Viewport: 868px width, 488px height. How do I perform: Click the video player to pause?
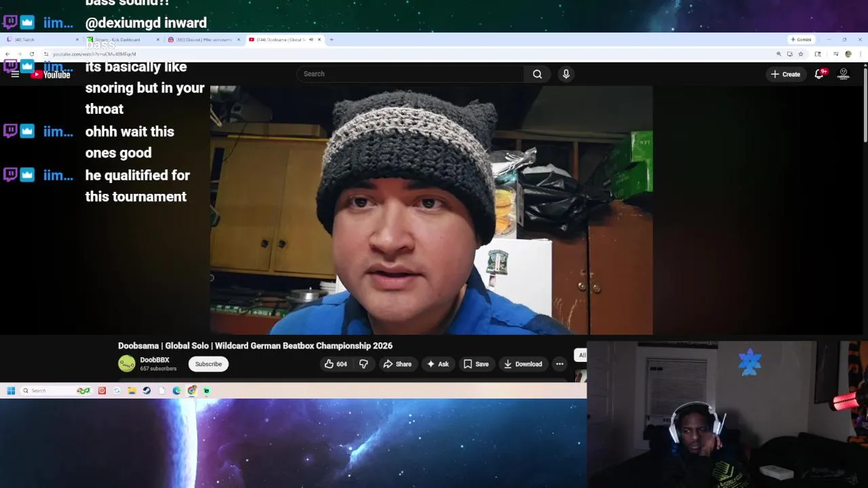[x=431, y=210]
